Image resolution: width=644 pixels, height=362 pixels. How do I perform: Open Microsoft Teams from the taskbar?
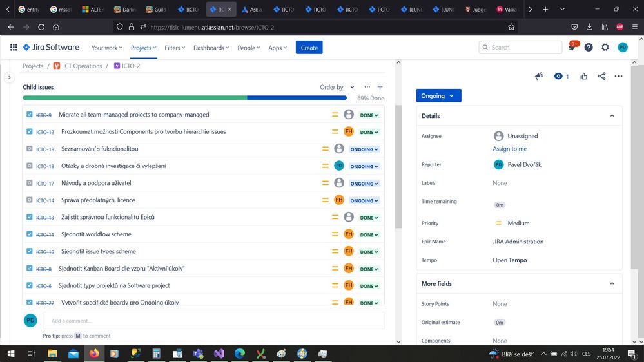tap(198, 354)
